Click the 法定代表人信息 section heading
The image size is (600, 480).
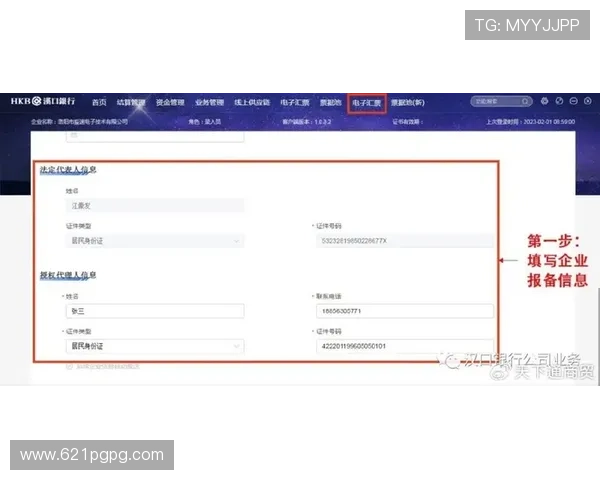pyautogui.click(x=68, y=170)
